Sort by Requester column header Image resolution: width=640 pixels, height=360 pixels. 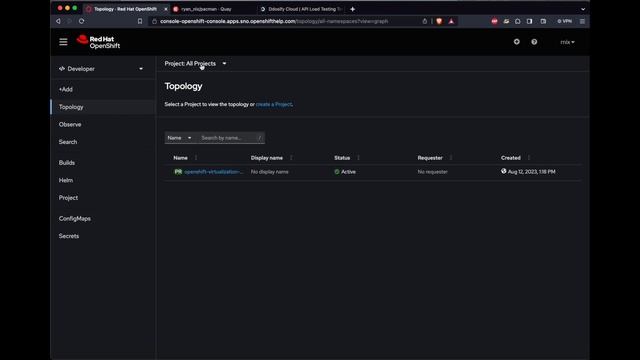tap(430, 158)
